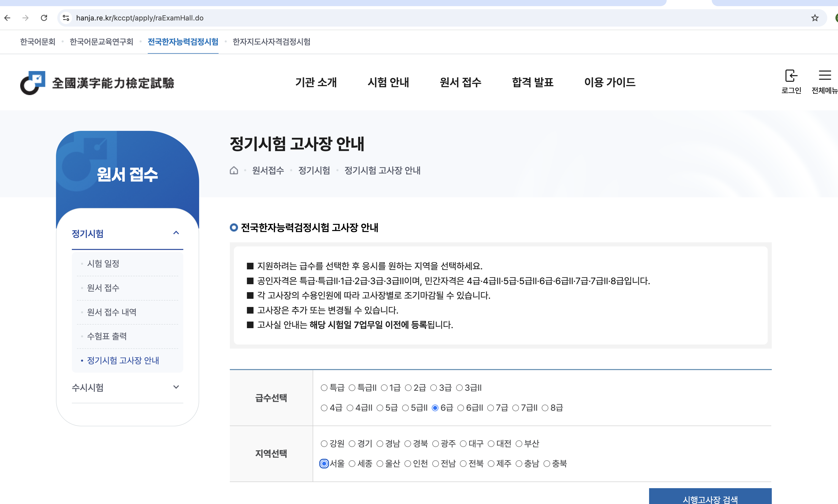Click the browser back arrow icon
Screen dimensions: 838x504
click(x=7, y=18)
